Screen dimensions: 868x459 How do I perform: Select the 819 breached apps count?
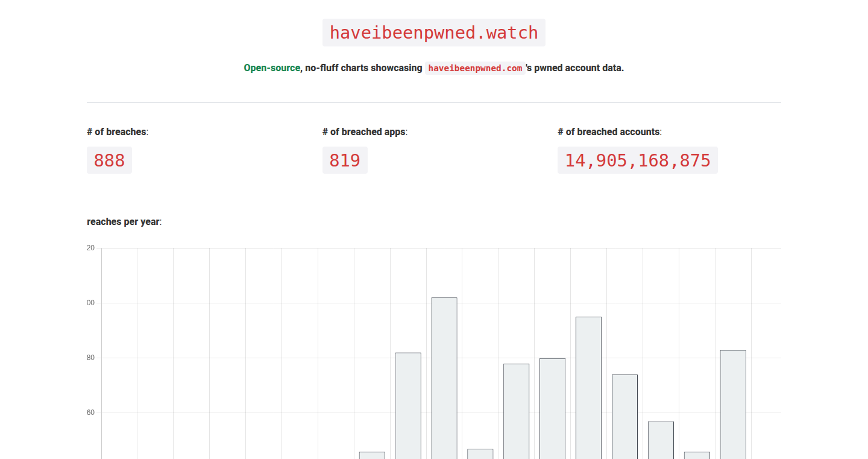[x=345, y=160]
